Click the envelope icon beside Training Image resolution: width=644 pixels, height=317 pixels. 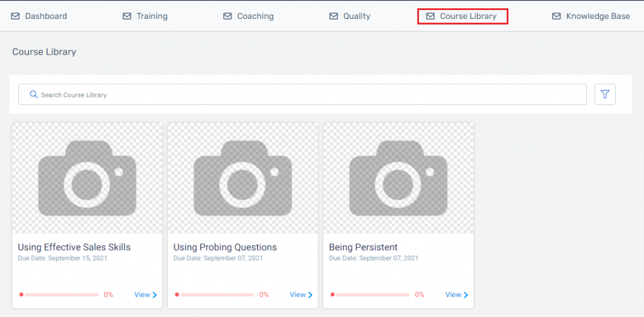tap(127, 16)
